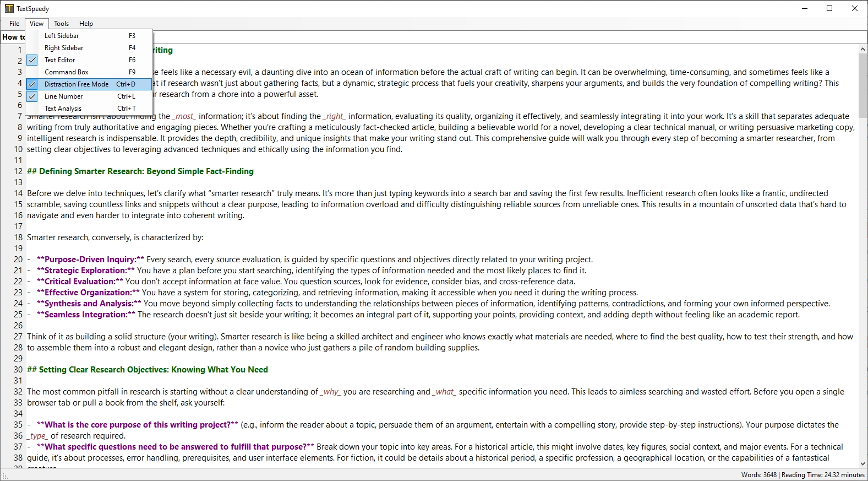Viewport: 868px width, 481px height.
Task: Click the **Synthesis and Analysis:** text
Action: click(89, 304)
